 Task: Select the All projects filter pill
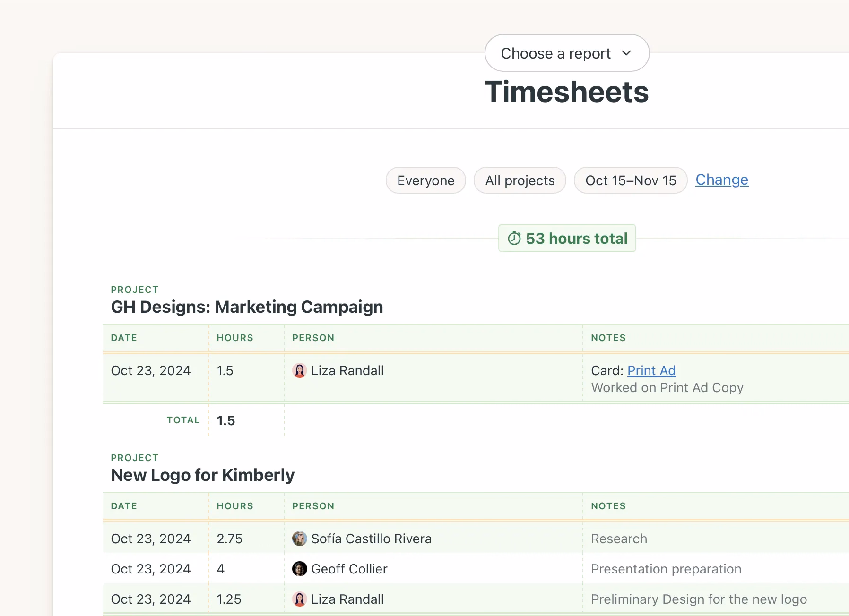point(520,180)
